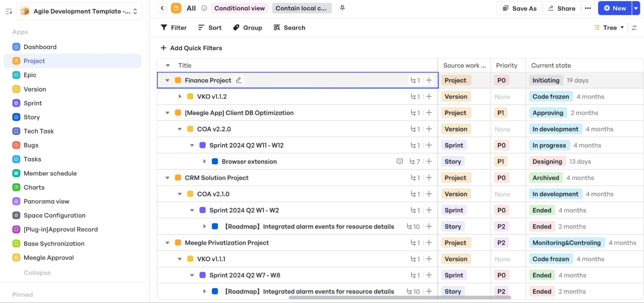
Task: Open the New button dropdown arrow
Action: [x=636, y=8]
